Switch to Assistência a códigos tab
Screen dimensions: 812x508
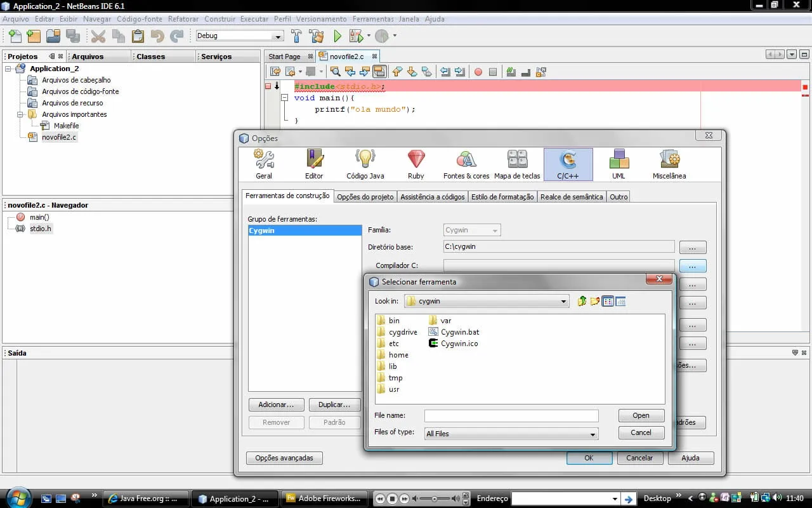pos(433,197)
